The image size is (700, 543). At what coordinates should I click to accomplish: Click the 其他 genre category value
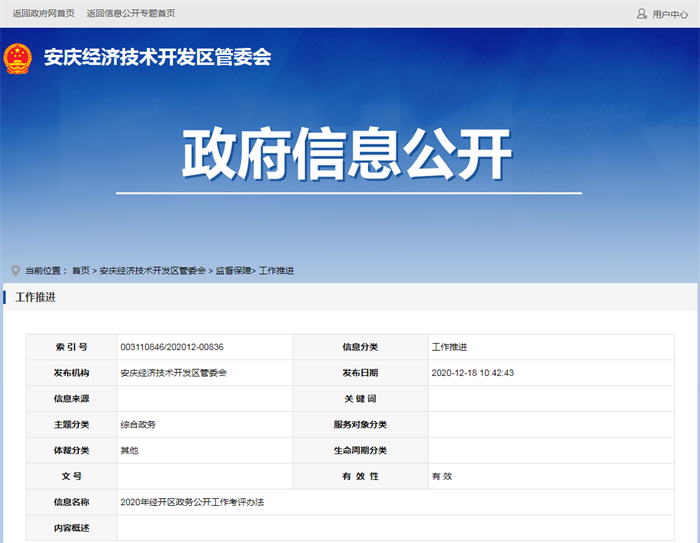[129, 451]
